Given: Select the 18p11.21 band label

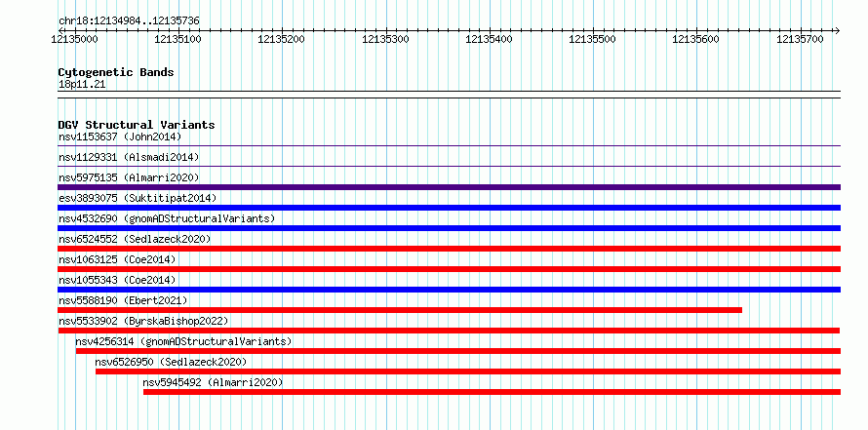Looking at the screenshot, I should (x=82, y=85).
